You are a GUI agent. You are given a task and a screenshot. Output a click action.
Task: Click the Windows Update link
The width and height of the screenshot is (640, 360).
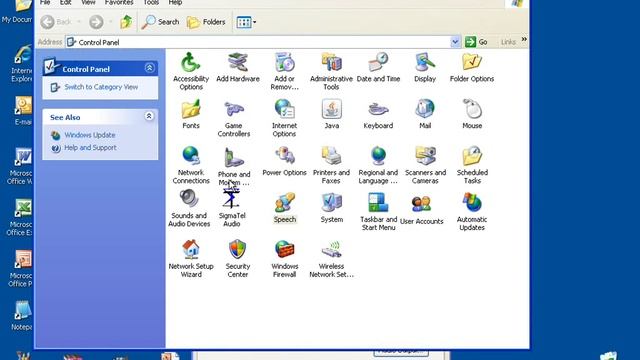[90, 135]
